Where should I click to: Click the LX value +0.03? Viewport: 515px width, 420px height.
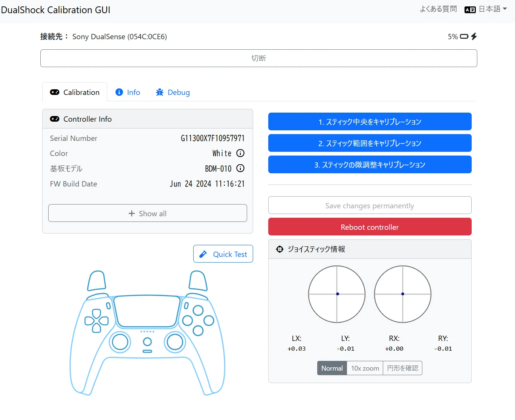click(296, 349)
